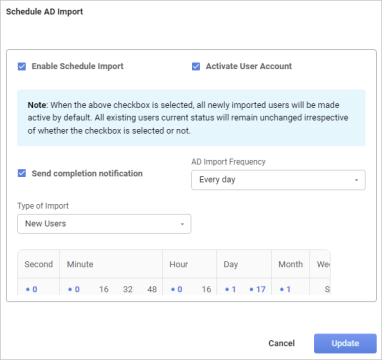Select month value 1
Screen dimensions: 382x360
tap(285, 289)
